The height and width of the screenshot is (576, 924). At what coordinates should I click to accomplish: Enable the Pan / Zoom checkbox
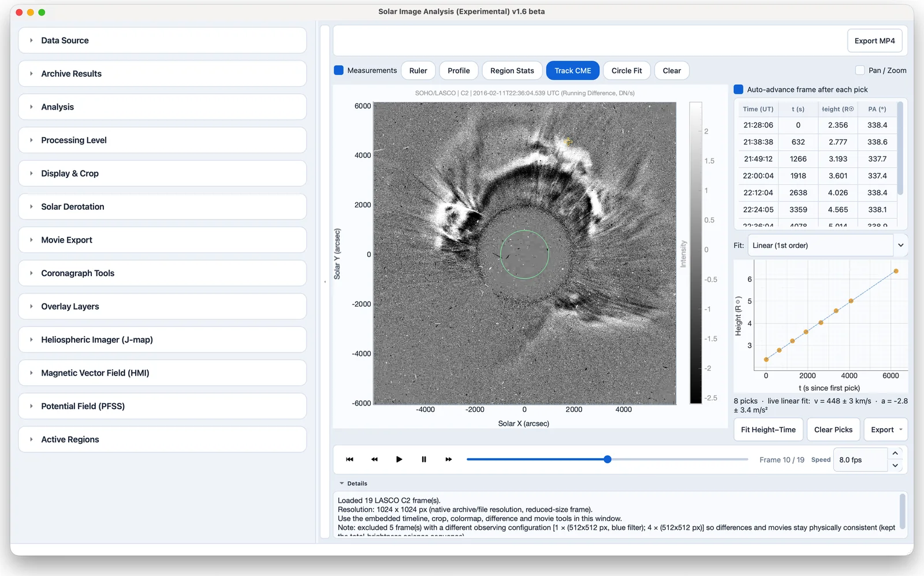click(x=860, y=70)
